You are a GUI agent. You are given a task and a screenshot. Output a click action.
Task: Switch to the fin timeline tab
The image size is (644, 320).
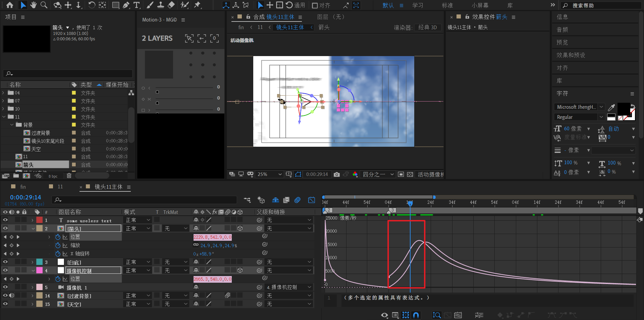(23, 187)
